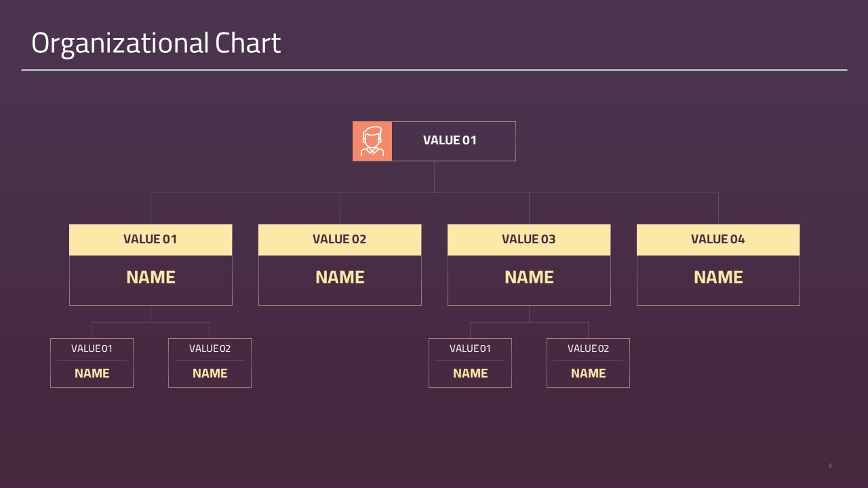Click the yellow VALUE 03 header box
868x488 pixels.
click(x=529, y=240)
